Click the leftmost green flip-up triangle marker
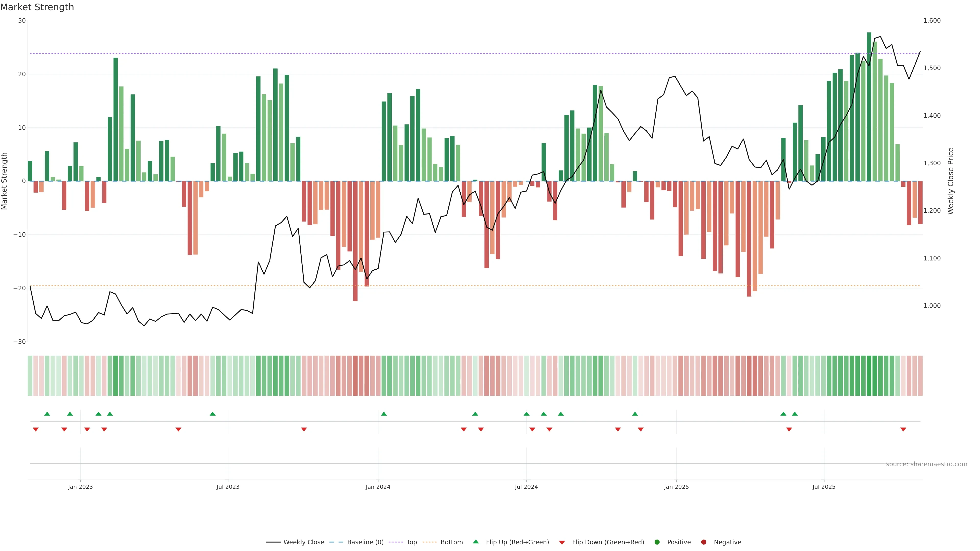This screenshot has width=980, height=551. coord(47,414)
